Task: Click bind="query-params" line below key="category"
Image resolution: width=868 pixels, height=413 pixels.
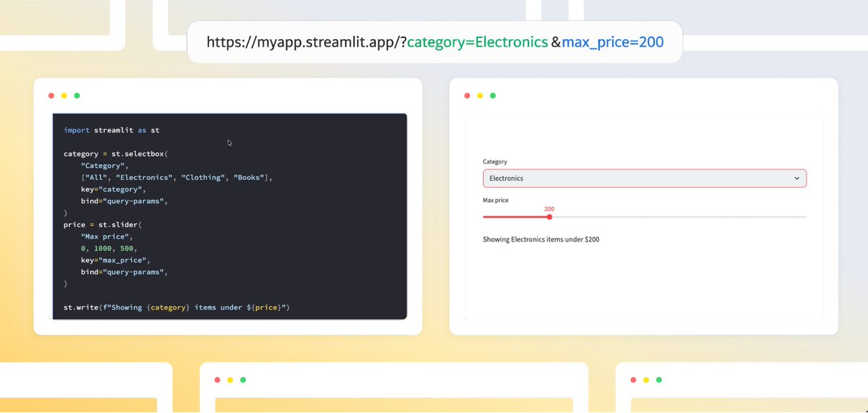Action: (124, 201)
